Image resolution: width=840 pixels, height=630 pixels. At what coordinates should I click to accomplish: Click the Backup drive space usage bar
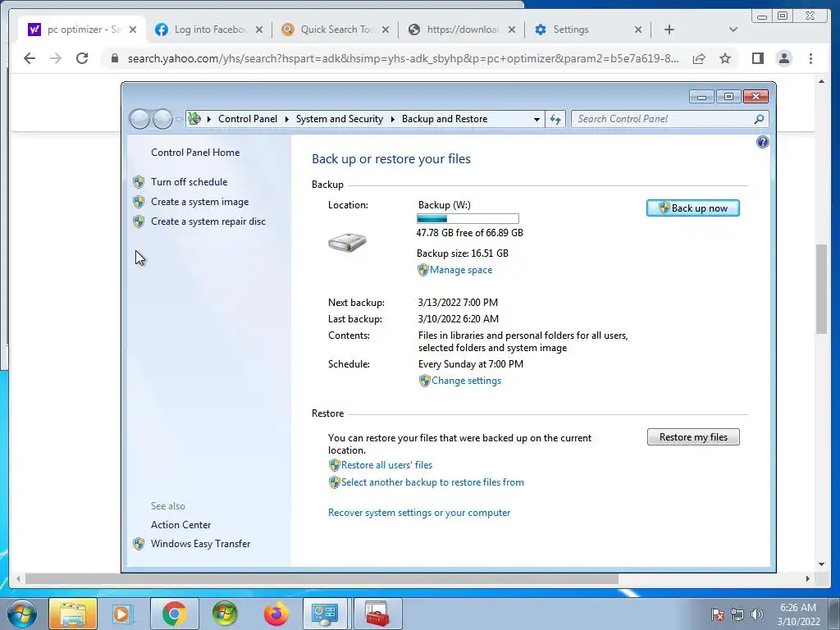(x=468, y=218)
